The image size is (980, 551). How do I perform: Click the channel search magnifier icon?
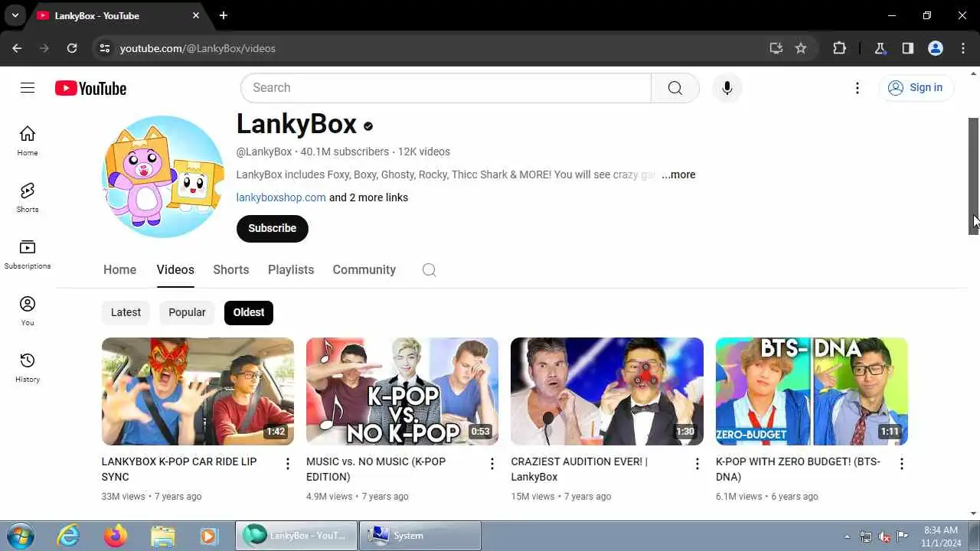coord(429,269)
